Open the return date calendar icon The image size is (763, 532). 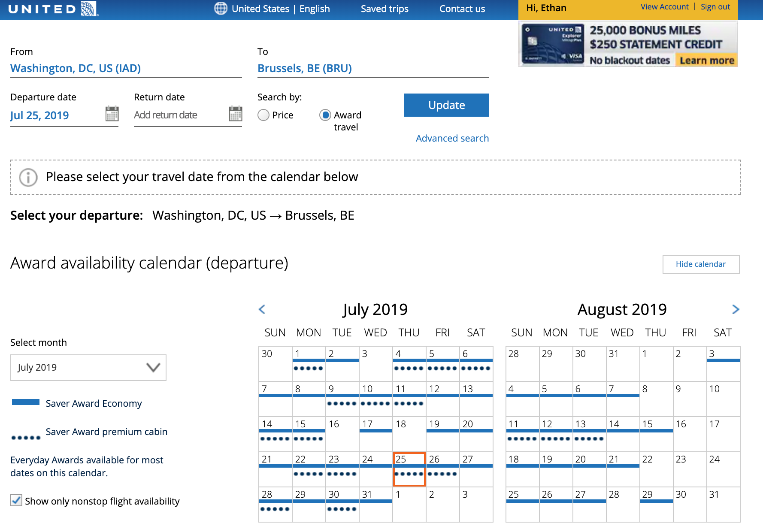tap(236, 114)
